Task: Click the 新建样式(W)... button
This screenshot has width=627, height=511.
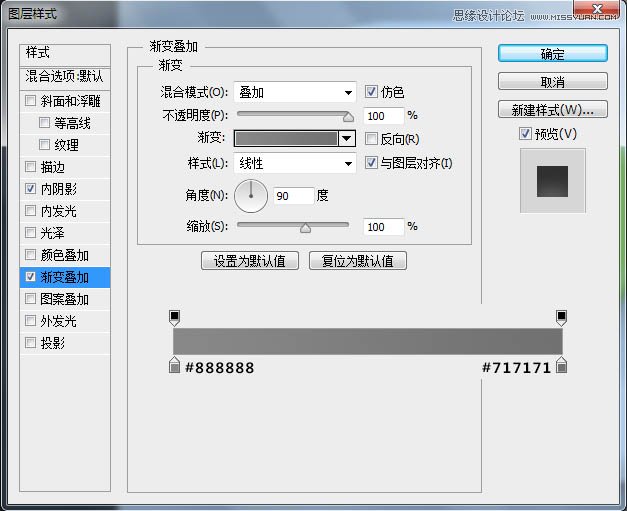Action: pyautogui.click(x=553, y=109)
